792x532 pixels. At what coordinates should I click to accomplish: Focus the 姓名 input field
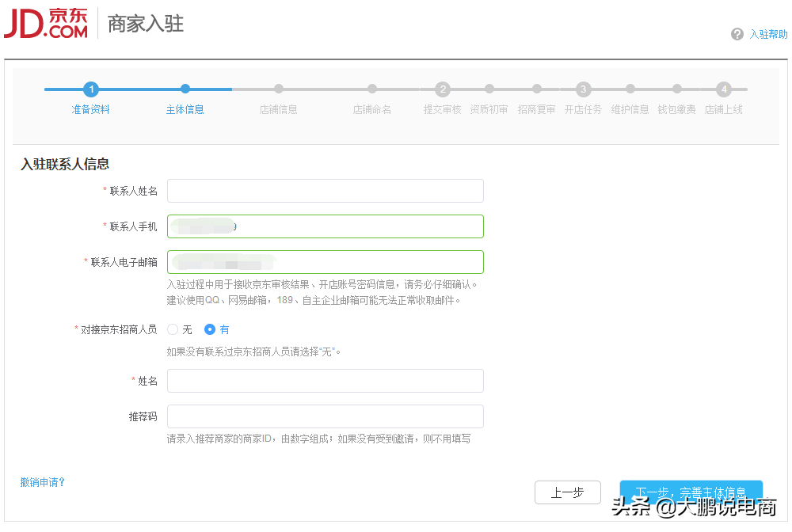[326, 381]
